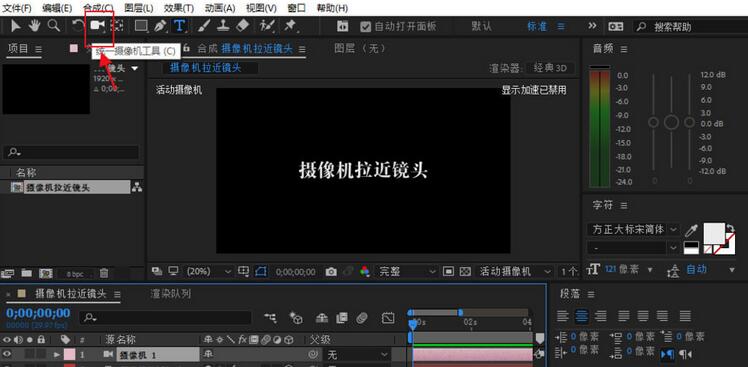Toggle the auto-open panels checkbox
Image resolution: width=748 pixels, height=367 pixels.
coord(365,27)
